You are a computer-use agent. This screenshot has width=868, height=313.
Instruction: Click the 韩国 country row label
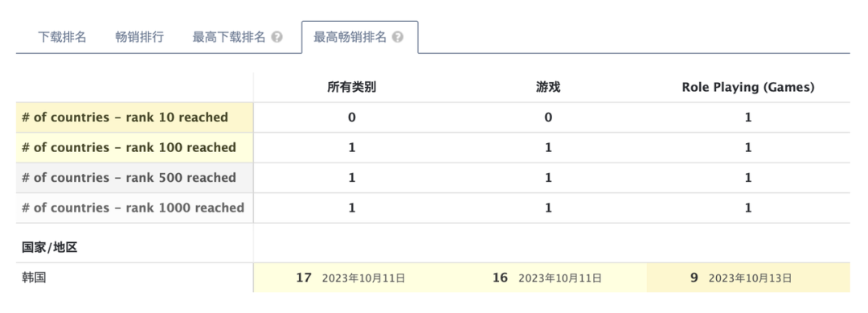[x=34, y=278]
